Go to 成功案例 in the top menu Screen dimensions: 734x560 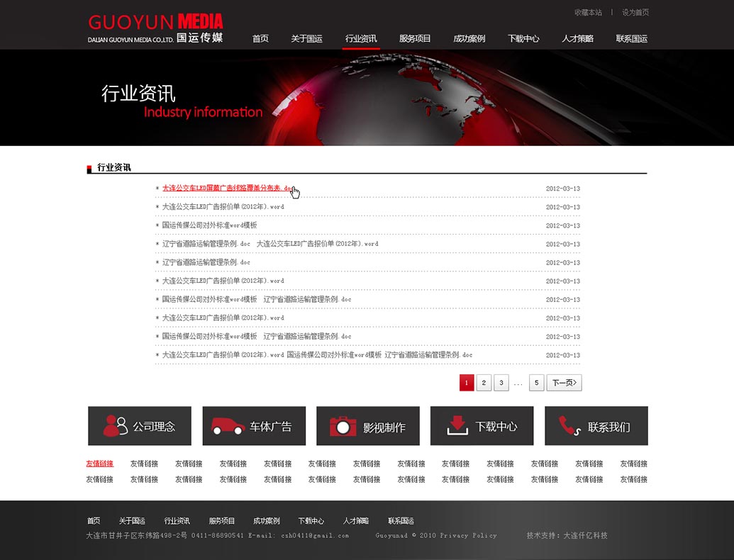point(469,39)
